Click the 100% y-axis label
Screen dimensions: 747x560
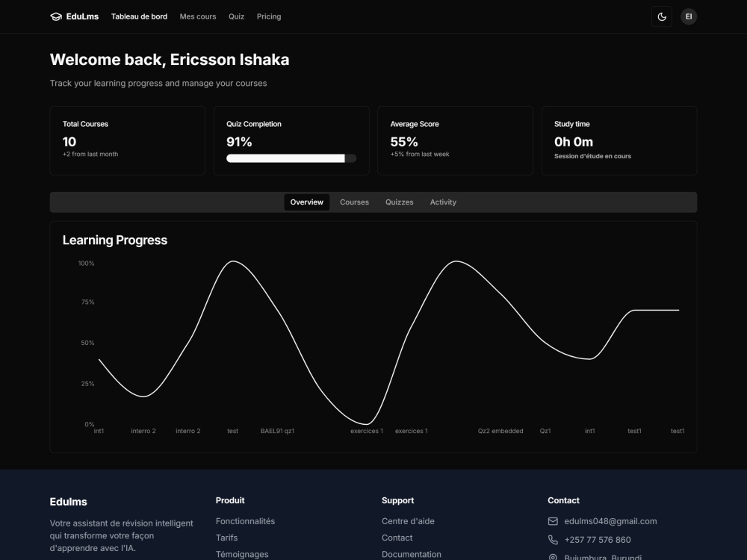click(86, 264)
